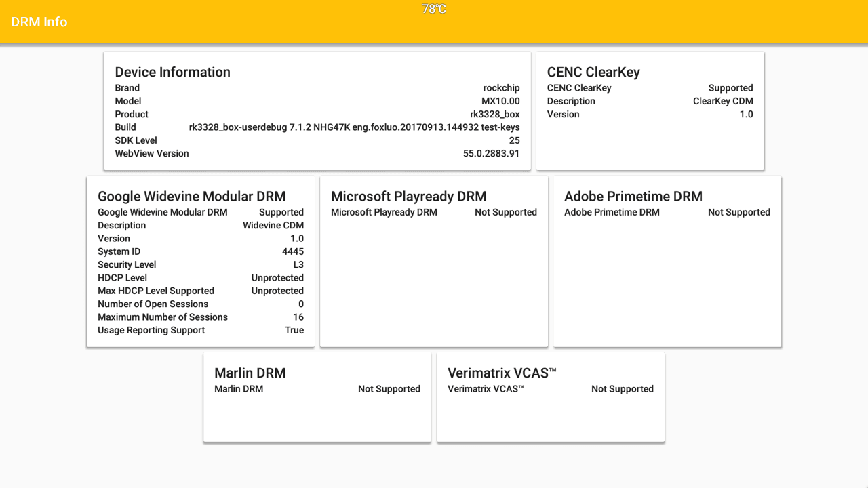This screenshot has height=488, width=868.
Task: Click the "Build" label in Device Information
Action: pos(125,127)
